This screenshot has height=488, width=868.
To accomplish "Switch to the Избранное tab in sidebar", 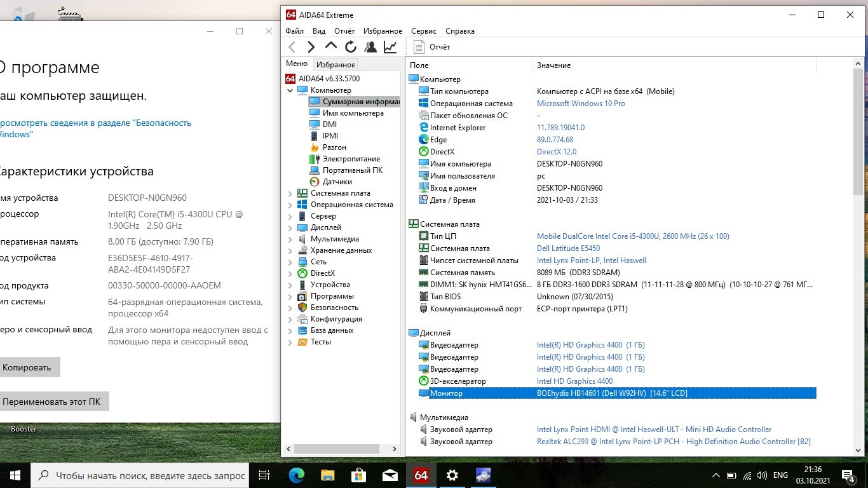I will (x=336, y=64).
